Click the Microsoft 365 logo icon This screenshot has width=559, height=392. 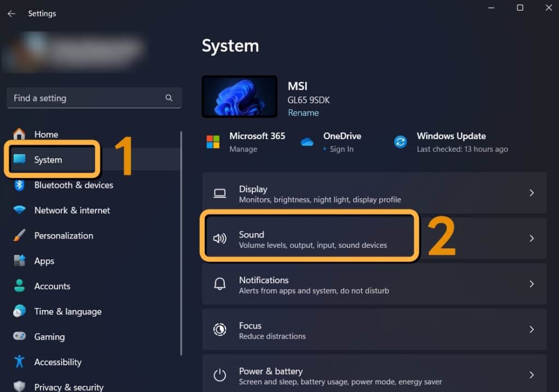tap(213, 142)
